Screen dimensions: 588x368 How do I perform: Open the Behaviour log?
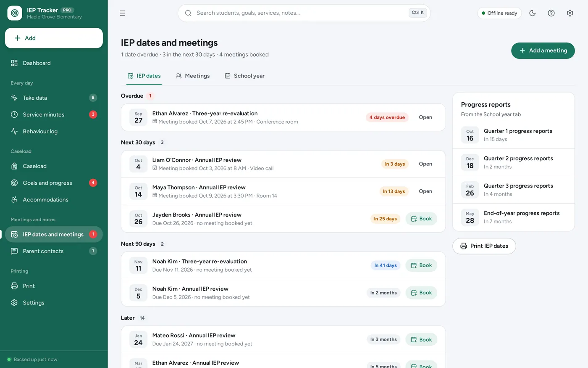54,131
